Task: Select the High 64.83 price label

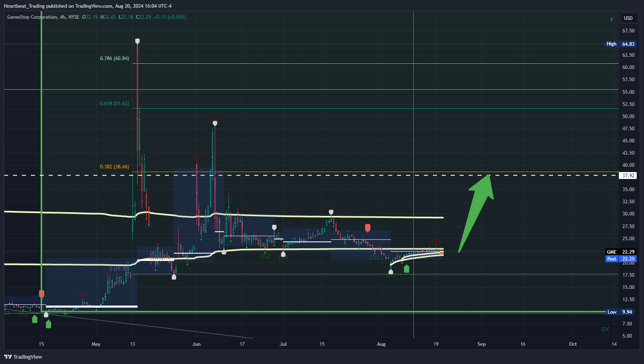Action: pyautogui.click(x=620, y=44)
